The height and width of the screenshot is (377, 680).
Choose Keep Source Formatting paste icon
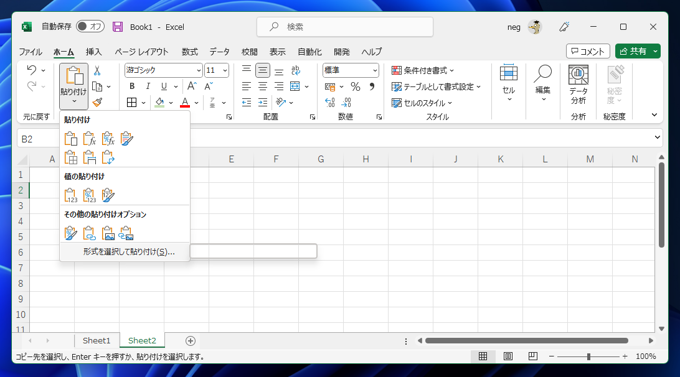tap(127, 139)
